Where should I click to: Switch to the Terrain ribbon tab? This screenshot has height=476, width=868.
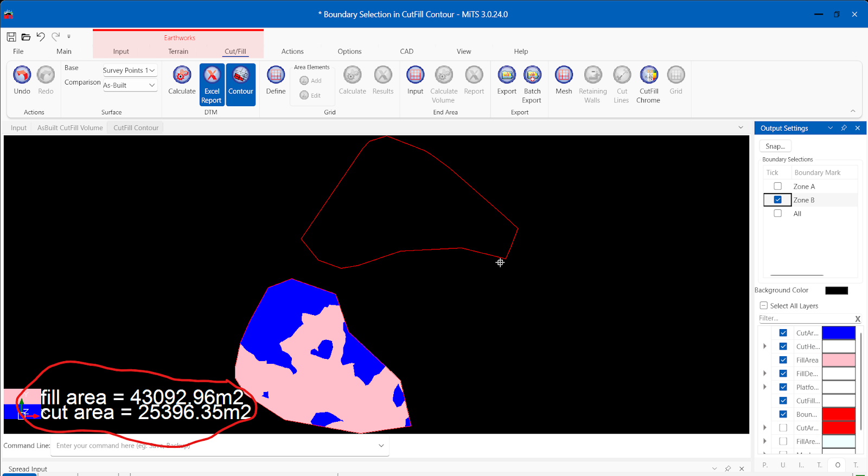178,52
